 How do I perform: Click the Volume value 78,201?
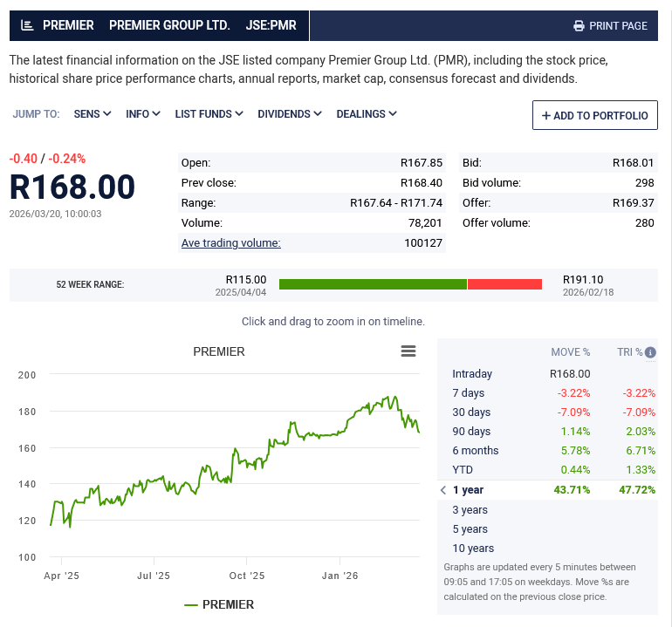point(425,223)
